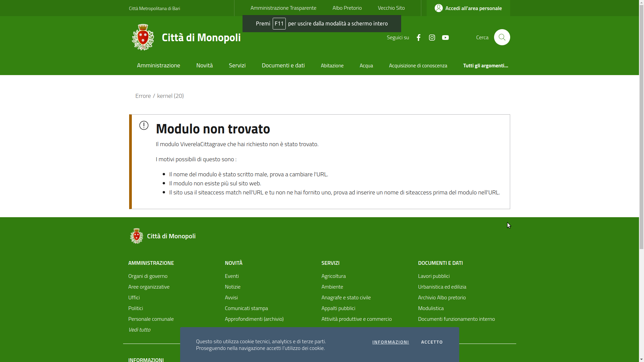
Task: Open the Documenti e dati menu
Action: [x=283, y=65]
